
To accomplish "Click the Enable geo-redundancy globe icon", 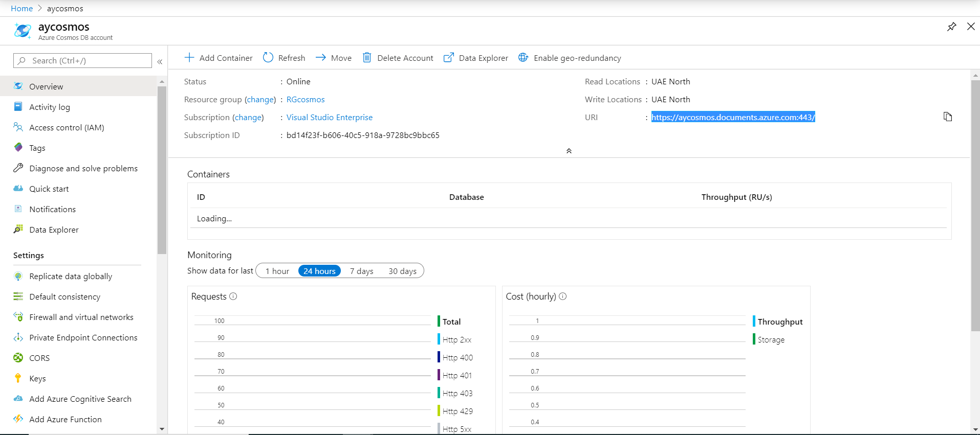I will point(523,58).
